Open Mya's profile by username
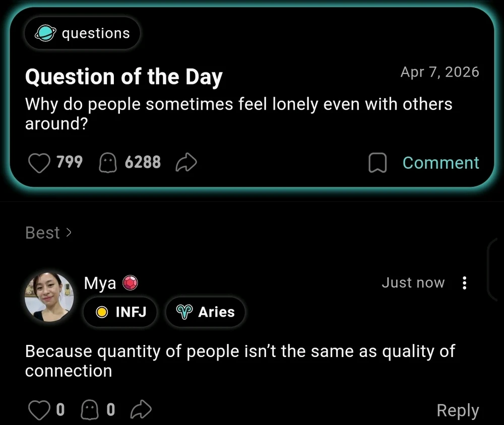The width and height of the screenshot is (504, 425). pos(100,283)
